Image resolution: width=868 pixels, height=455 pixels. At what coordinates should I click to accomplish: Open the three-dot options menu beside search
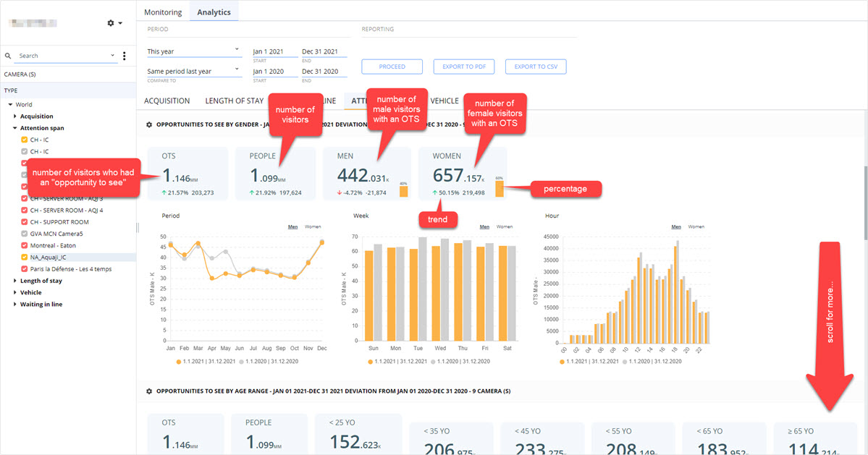[124, 56]
